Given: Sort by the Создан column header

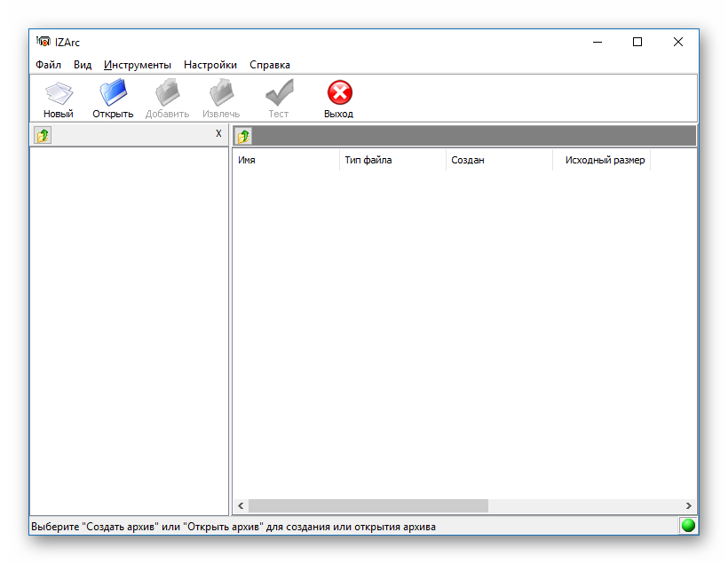Looking at the screenshot, I should (x=499, y=160).
